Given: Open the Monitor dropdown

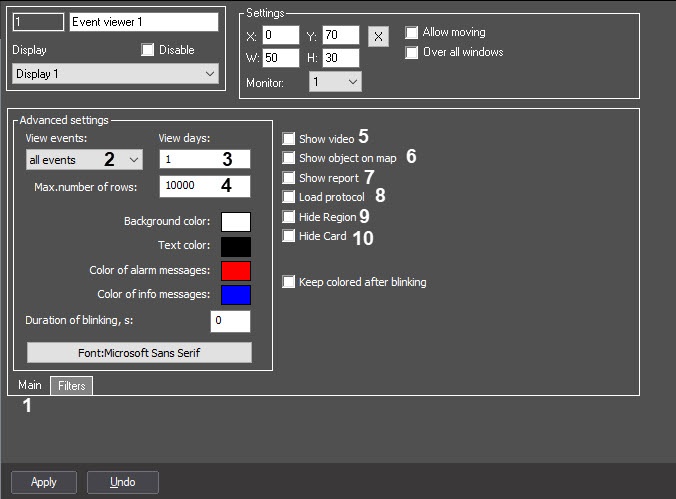Looking at the screenshot, I should [335, 82].
